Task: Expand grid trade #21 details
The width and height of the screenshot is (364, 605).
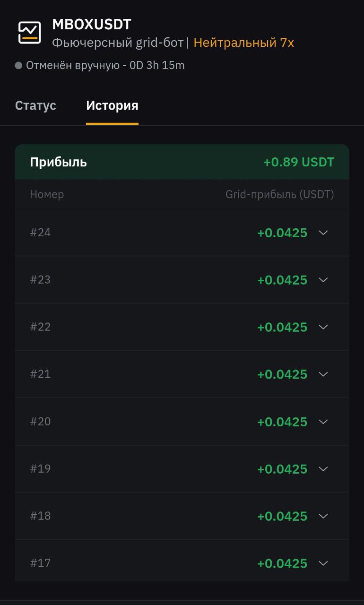Action: coord(323,374)
